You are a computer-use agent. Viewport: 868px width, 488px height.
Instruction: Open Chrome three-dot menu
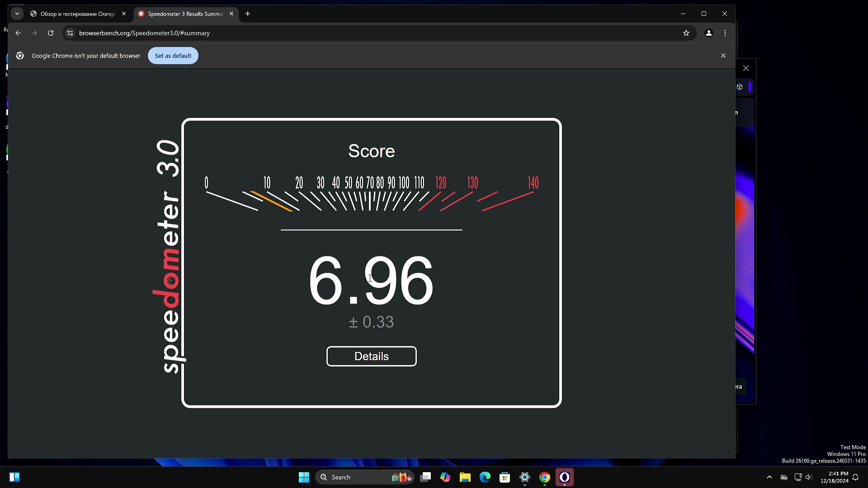coord(725,33)
